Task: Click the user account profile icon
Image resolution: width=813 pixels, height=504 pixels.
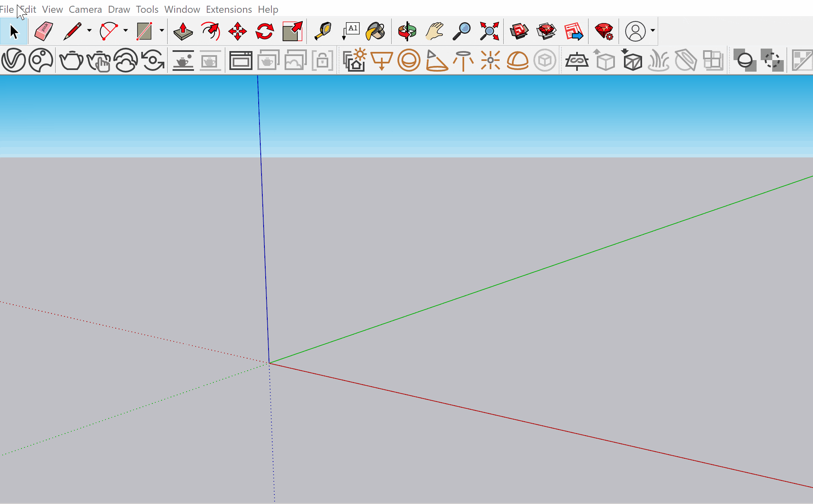Action: point(635,31)
